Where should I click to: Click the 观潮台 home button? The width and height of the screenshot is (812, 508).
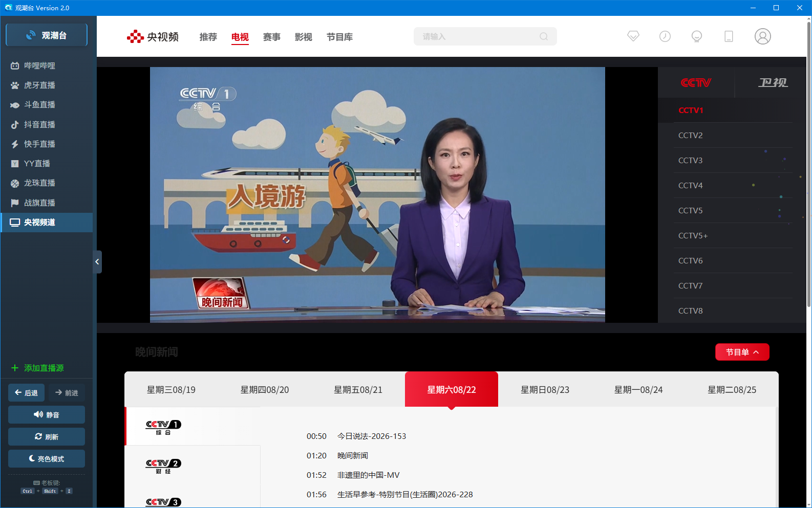(x=47, y=35)
